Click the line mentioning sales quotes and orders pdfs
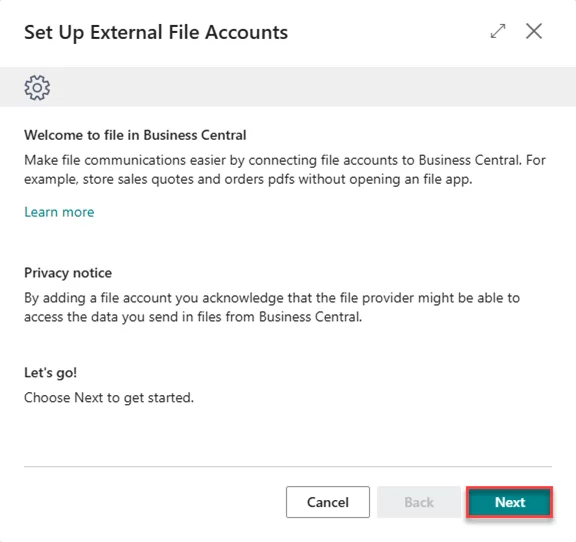This screenshot has height=542, width=576. click(248, 179)
